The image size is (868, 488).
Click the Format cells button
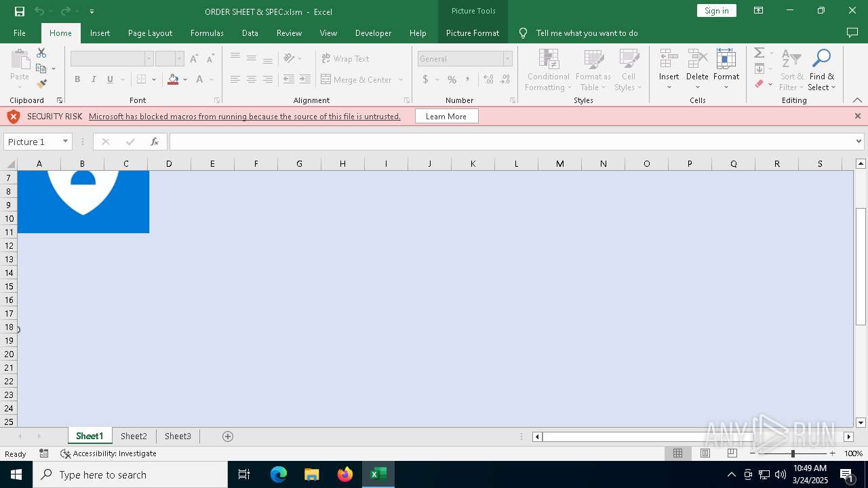pos(726,70)
